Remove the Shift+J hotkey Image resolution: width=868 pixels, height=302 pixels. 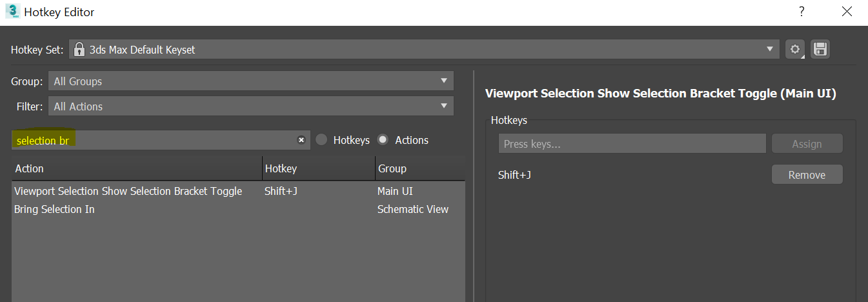click(x=807, y=175)
